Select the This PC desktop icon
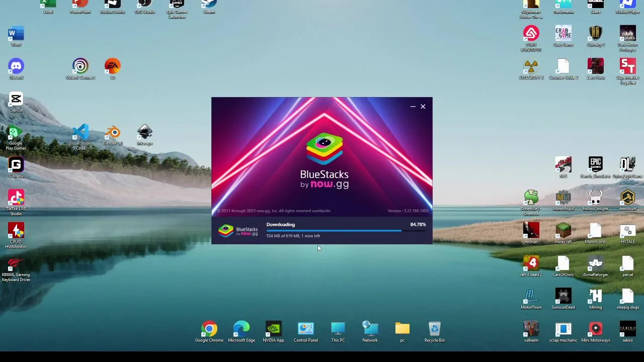 click(x=338, y=332)
